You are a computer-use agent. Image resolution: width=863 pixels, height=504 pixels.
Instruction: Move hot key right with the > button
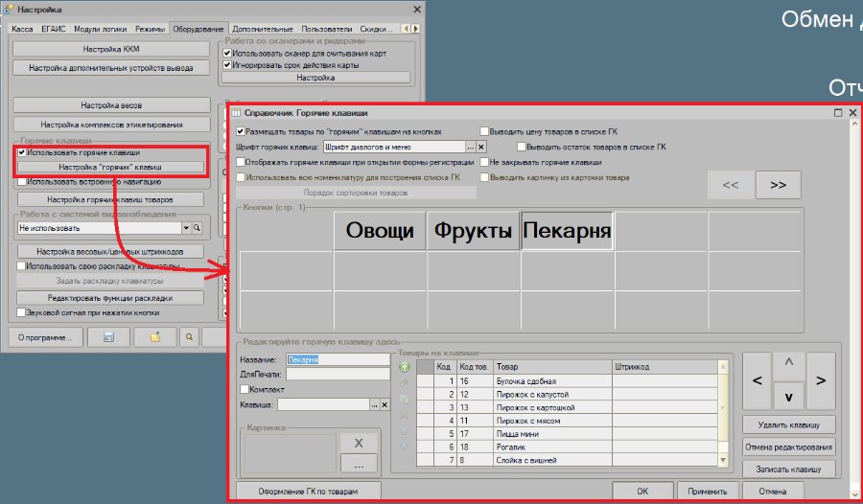821,380
